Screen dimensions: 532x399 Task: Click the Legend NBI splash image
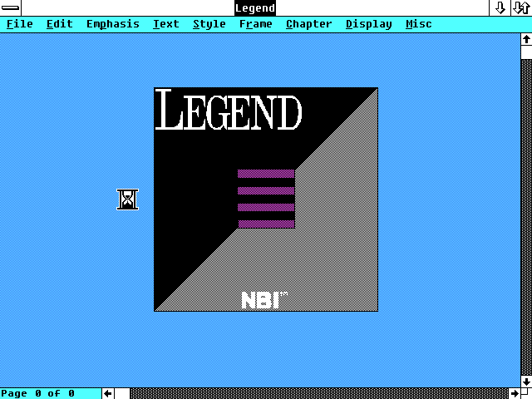coord(266,199)
